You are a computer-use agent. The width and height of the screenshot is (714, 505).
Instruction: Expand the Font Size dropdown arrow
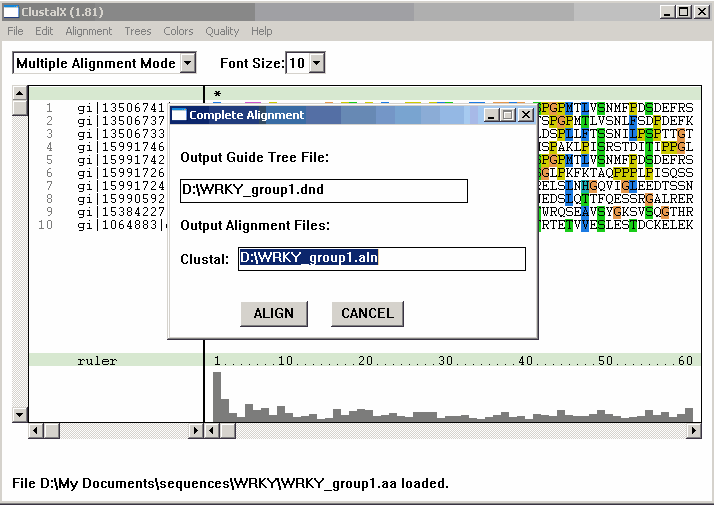317,63
